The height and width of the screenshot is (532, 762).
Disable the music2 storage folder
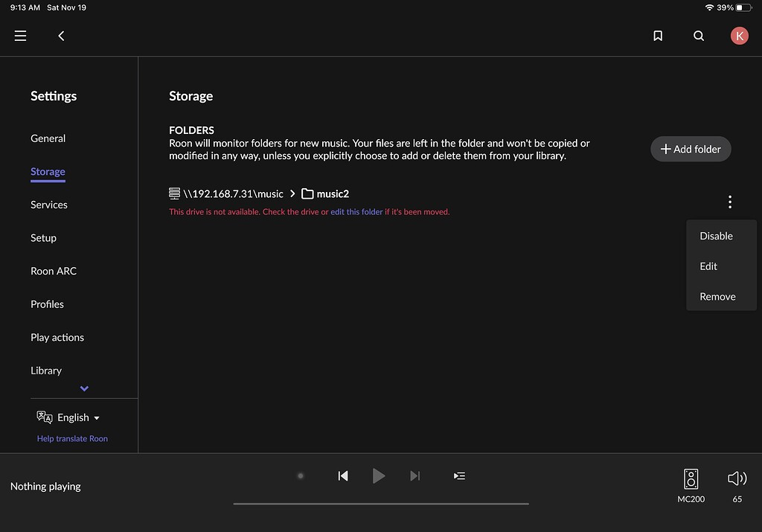(715, 236)
